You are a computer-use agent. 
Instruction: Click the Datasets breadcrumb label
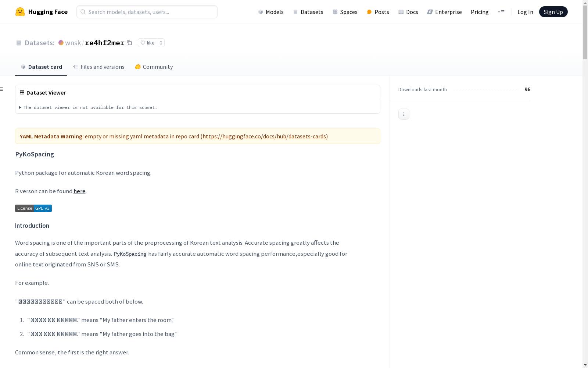[40, 43]
